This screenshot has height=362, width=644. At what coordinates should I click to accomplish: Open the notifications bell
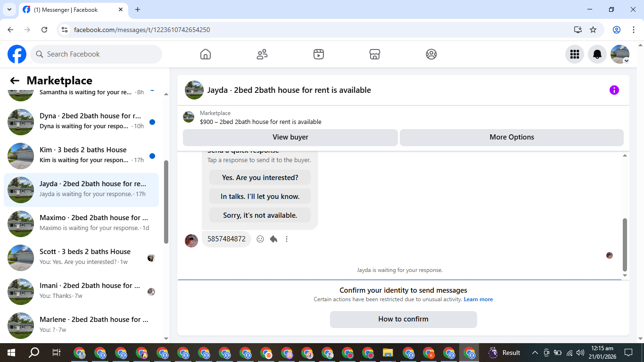tap(597, 54)
